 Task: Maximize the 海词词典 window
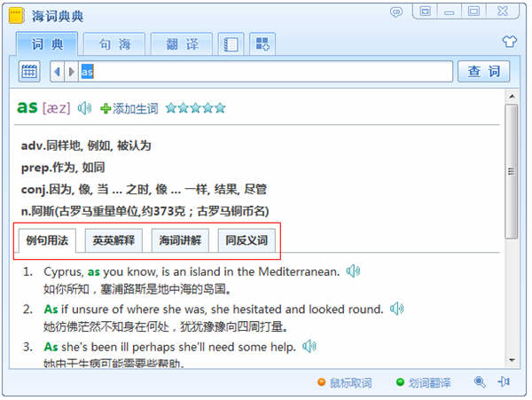click(x=473, y=12)
